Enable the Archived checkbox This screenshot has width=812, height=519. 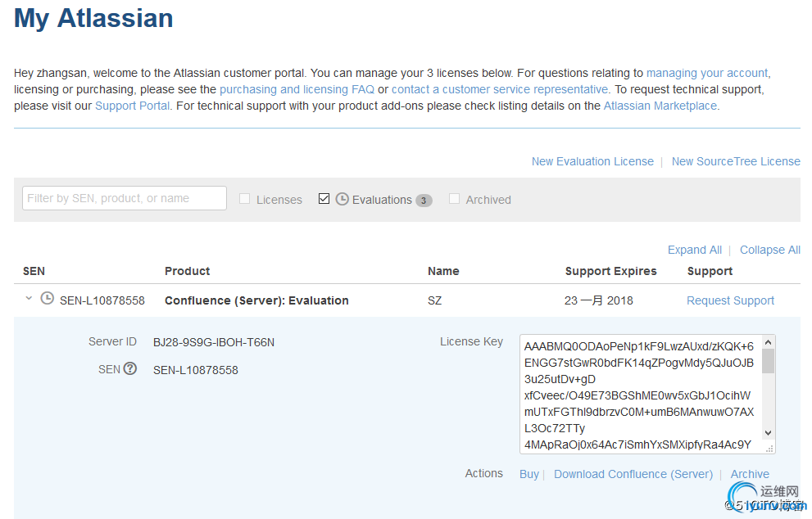(454, 199)
